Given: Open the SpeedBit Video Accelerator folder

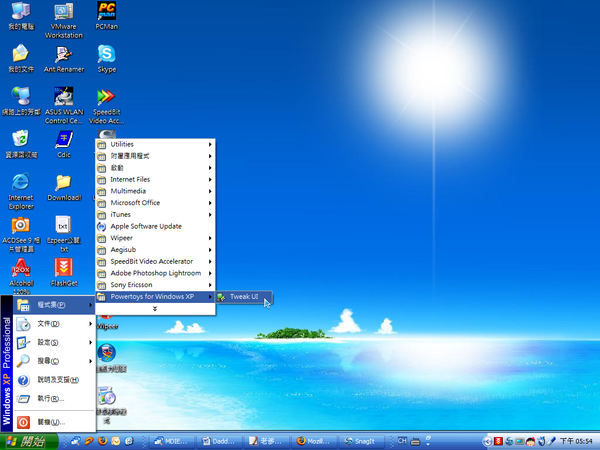Looking at the screenshot, I should (155, 262).
